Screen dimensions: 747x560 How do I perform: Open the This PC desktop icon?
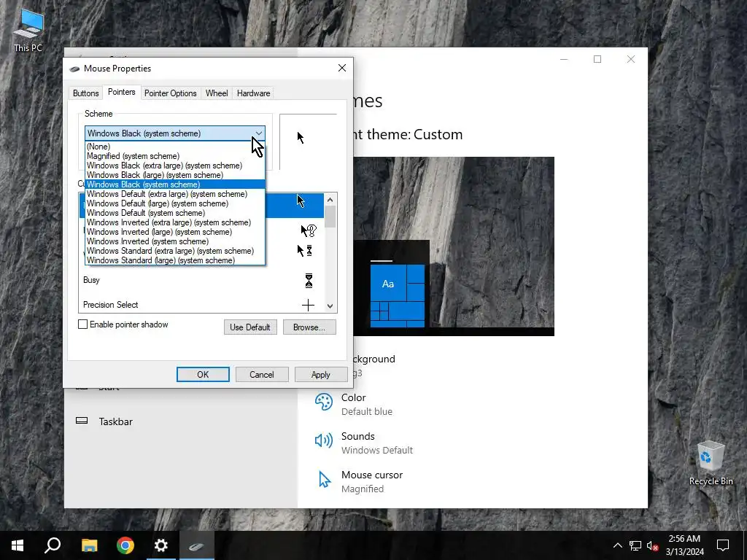click(x=28, y=31)
